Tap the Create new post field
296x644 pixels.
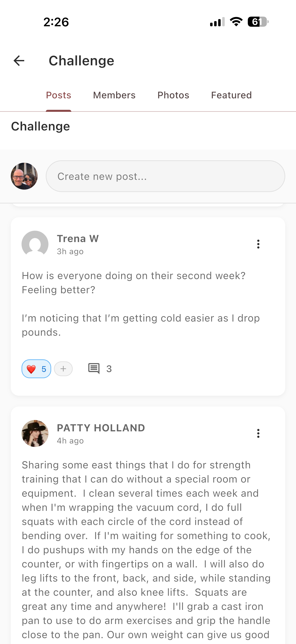pos(165,176)
